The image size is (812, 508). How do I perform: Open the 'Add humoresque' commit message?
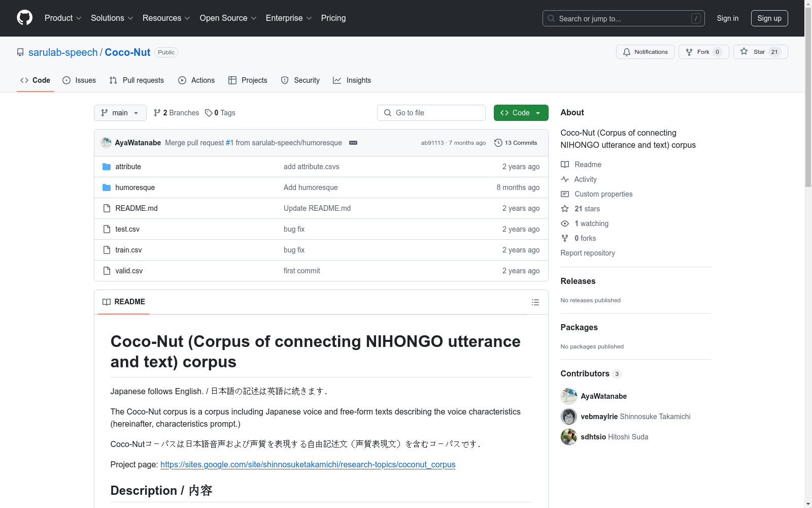pyautogui.click(x=311, y=187)
